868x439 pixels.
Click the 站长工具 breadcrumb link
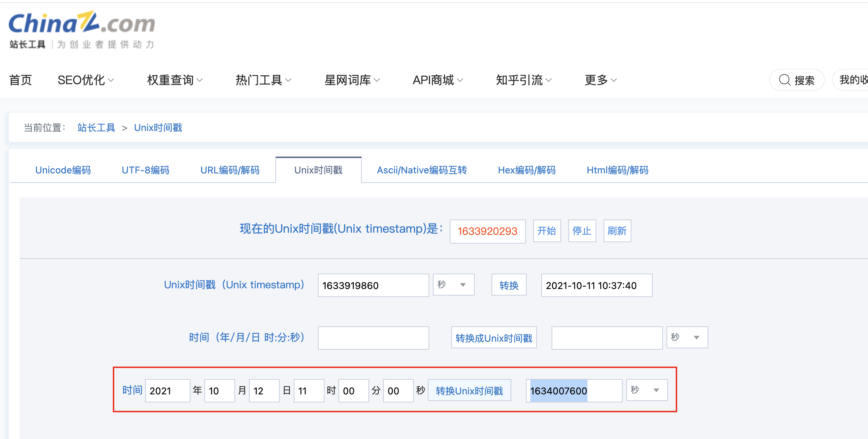[x=96, y=128]
